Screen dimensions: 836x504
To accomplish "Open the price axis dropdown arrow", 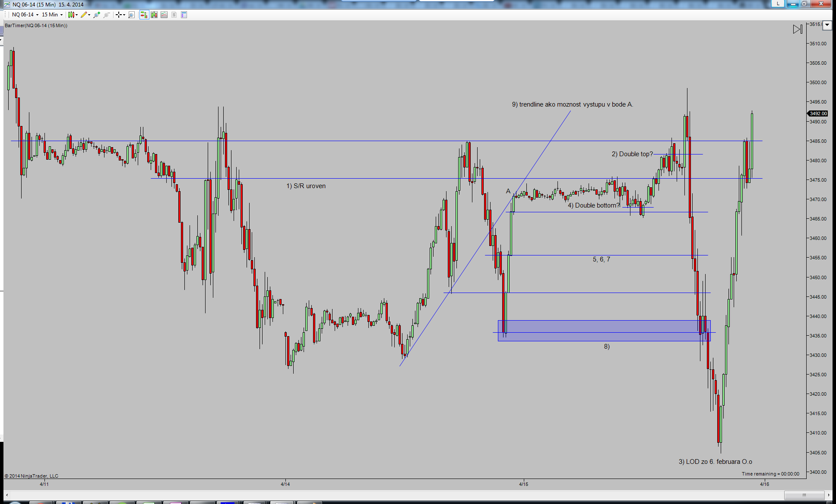I will click(x=827, y=25).
